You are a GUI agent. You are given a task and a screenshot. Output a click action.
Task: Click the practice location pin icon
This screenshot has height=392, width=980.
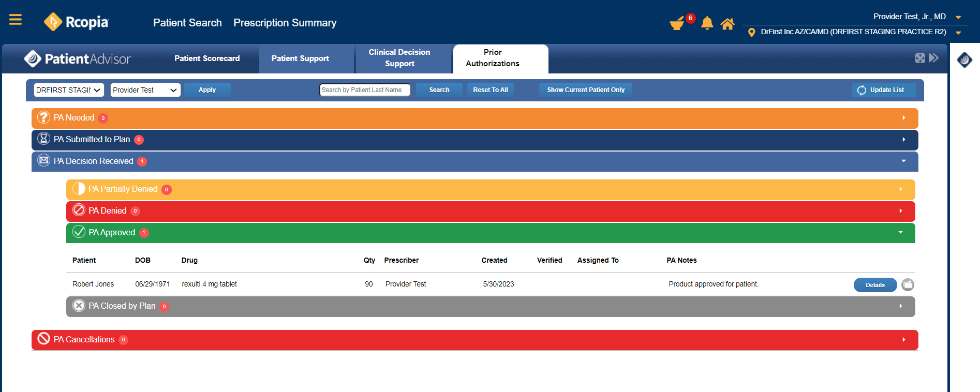[x=751, y=33]
